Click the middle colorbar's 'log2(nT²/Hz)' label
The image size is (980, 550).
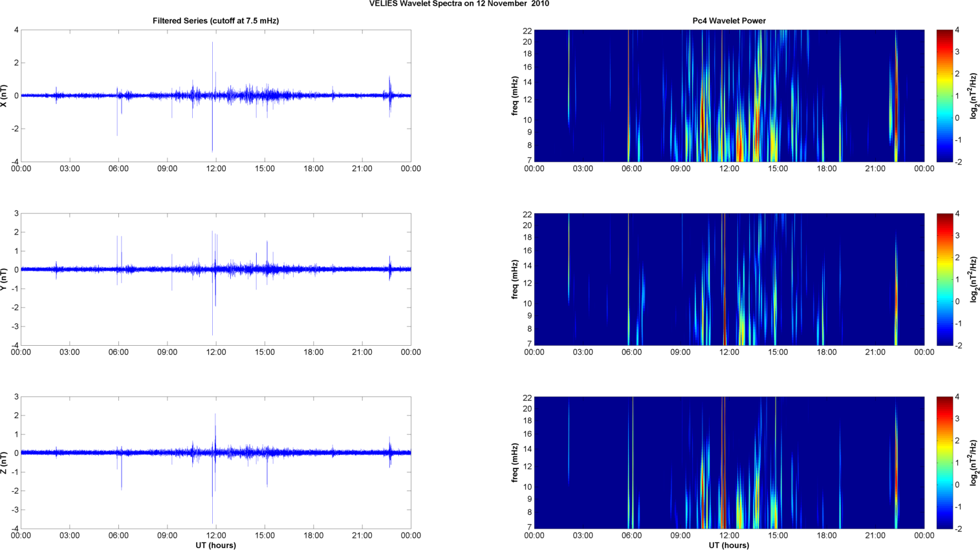coord(972,279)
